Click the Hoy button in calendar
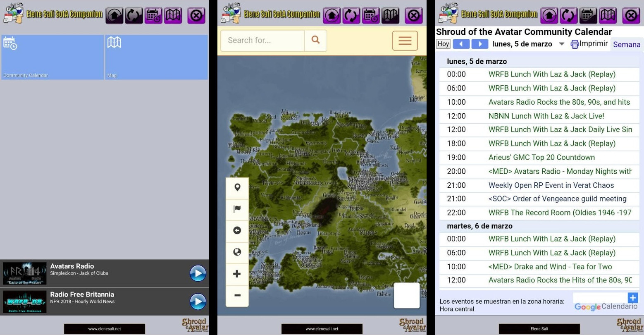The height and width of the screenshot is (335, 644). pyautogui.click(x=443, y=44)
